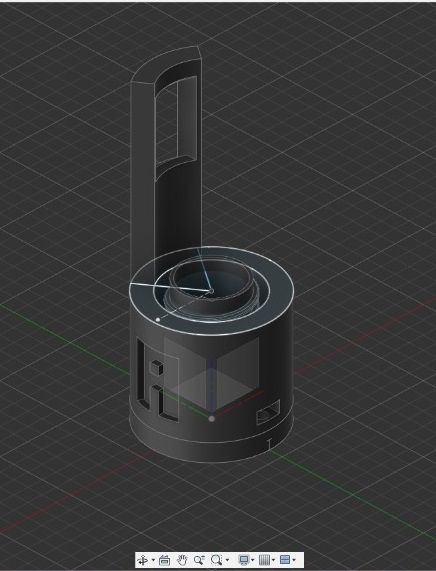Viewport: 436px width, 571px height.
Task: Click the Look At icon
Action: click(x=165, y=560)
